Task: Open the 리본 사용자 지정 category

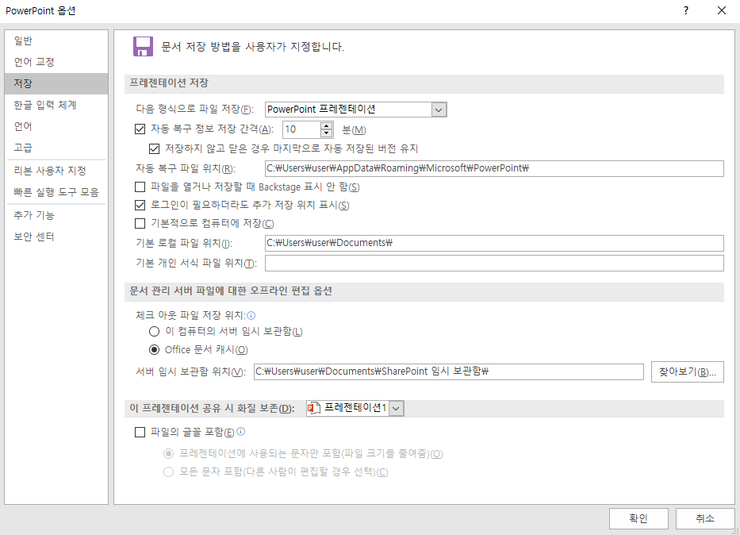Action: point(56,171)
